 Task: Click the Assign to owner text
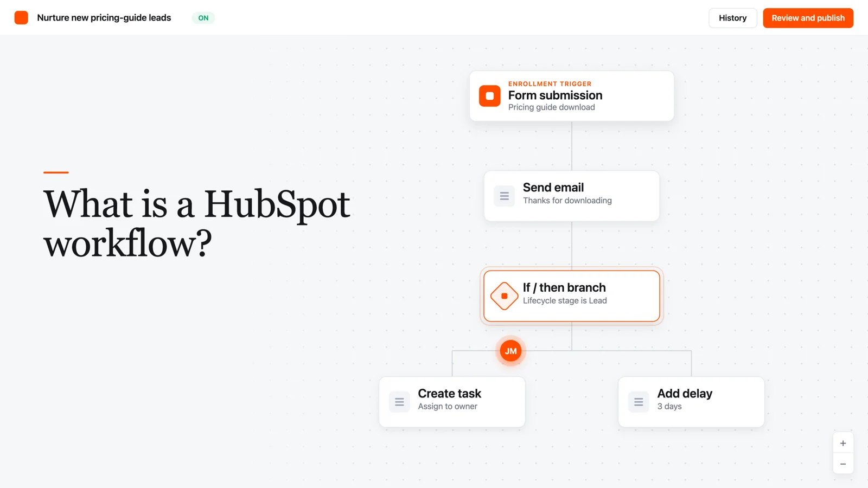(448, 407)
